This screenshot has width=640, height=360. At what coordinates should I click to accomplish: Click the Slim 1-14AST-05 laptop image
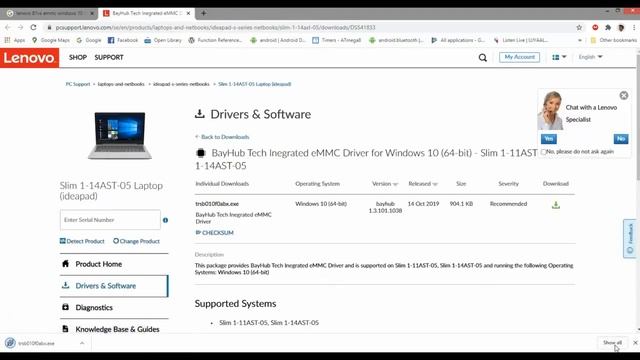(120, 136)
